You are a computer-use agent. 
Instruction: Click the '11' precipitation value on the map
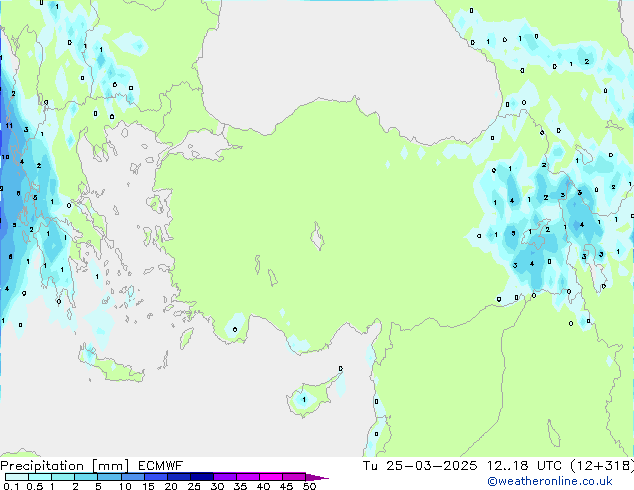(x=9, y=126)
